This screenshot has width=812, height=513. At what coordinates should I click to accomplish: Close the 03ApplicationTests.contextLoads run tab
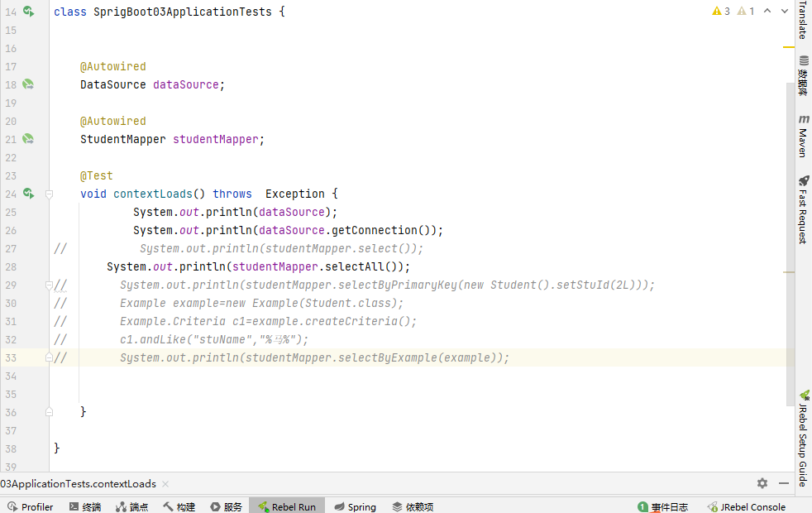click(x=165, y=484)
